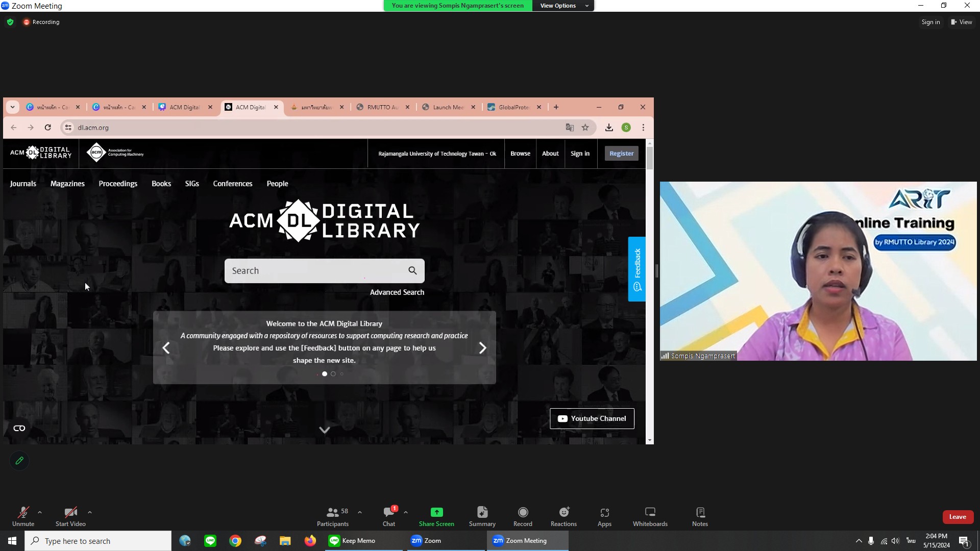980x551 pixels.
Task: Open the Books menu
Action: coord(161,184)
